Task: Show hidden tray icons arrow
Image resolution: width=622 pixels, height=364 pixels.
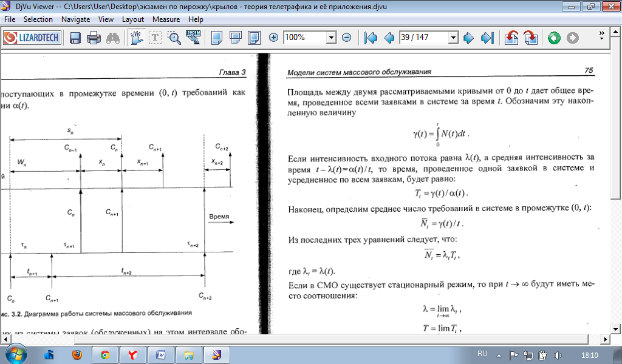Action: tap(499, 356)
